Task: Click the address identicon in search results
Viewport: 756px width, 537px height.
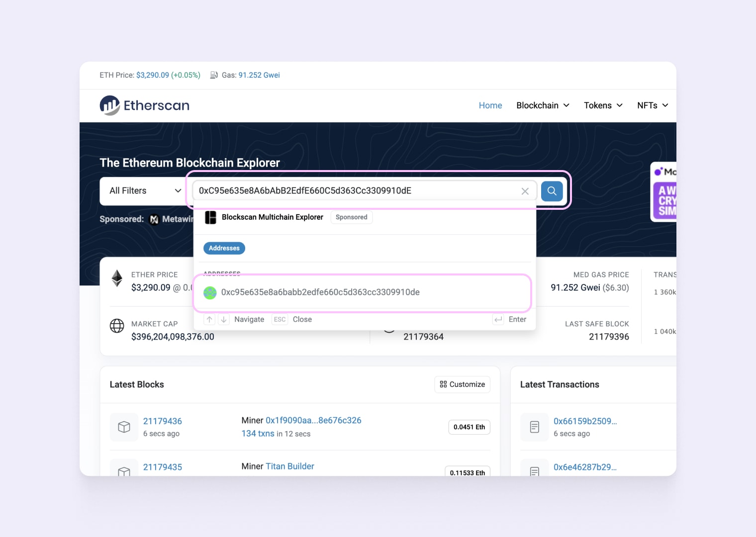Action: (x=210, y=292)
